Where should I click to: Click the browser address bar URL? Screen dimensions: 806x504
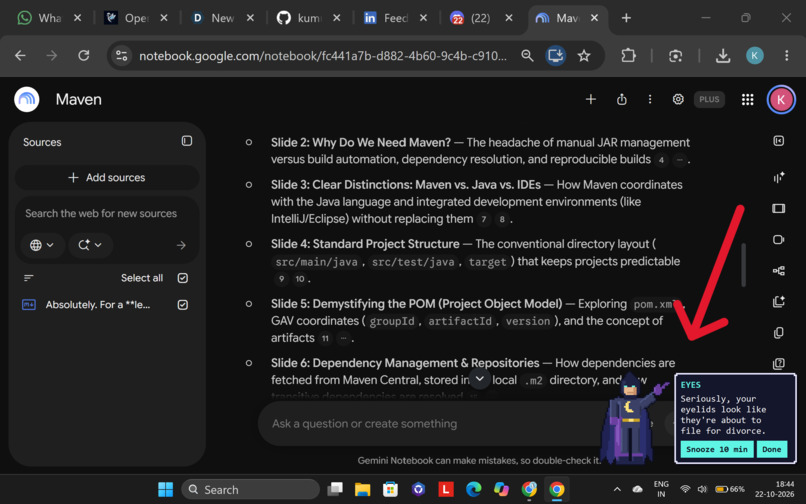[323, 56]
